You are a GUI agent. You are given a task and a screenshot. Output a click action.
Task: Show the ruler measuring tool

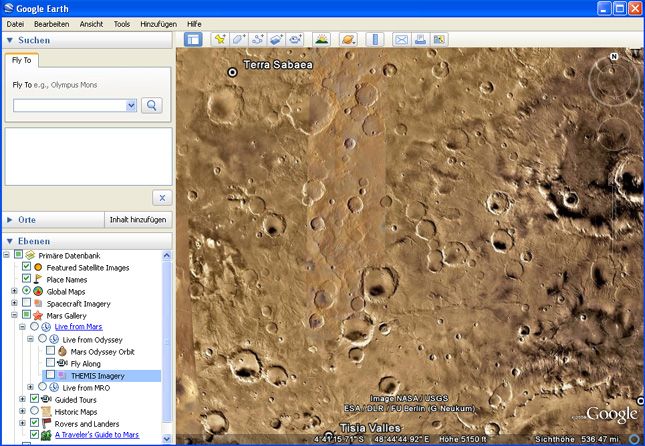pos(375,40)
